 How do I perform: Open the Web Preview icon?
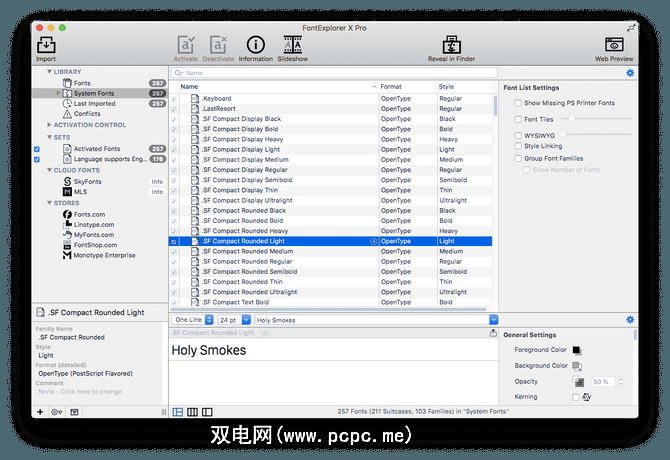614,44
